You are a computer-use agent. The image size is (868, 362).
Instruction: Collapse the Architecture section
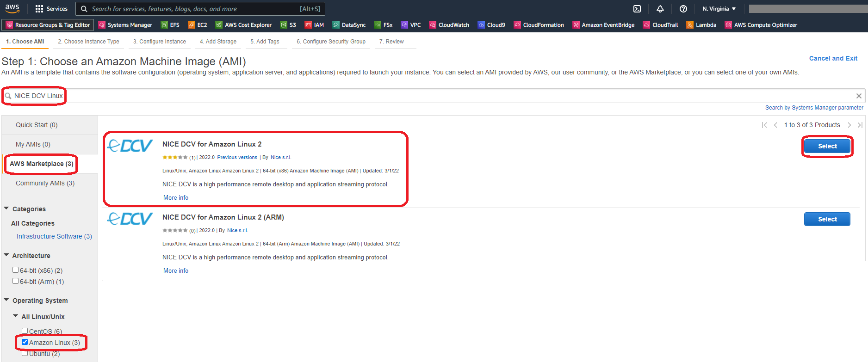coord(6,255)
